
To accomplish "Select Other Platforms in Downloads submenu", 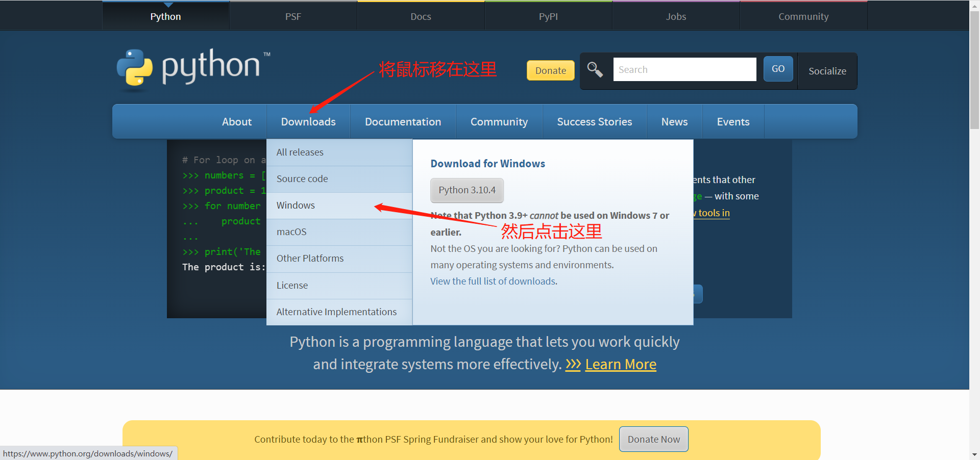I will [339, 259].
